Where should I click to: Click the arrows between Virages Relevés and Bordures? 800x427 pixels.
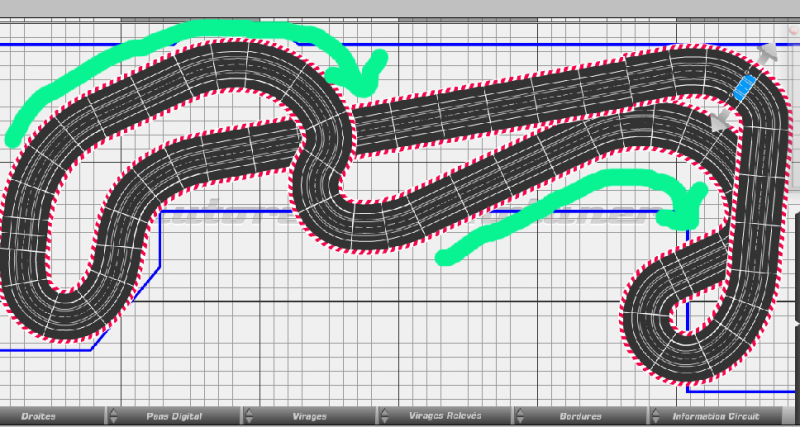point(519,416)
